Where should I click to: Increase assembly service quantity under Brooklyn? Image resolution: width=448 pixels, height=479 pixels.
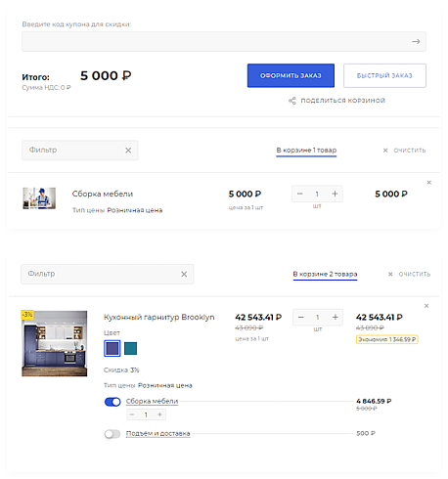159,414
